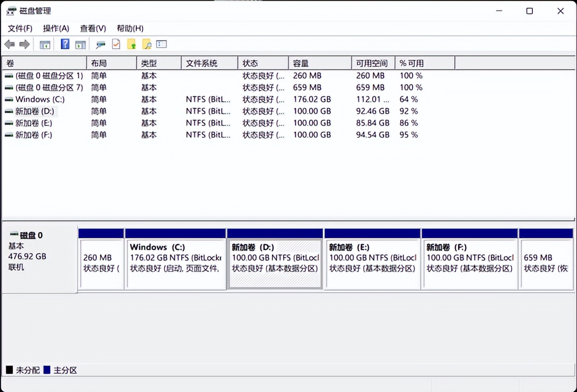Click the Back arrow toolbar icon
Image resolution: width=577 pixels, height=392 pixels.
coord(9,44)
